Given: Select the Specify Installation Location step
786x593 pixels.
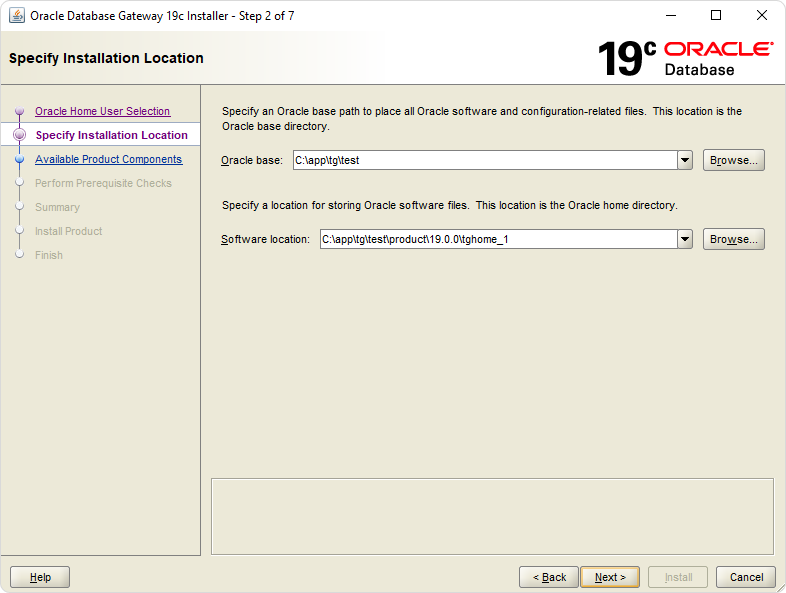Looking at the screenshot, I should [111, 135].
